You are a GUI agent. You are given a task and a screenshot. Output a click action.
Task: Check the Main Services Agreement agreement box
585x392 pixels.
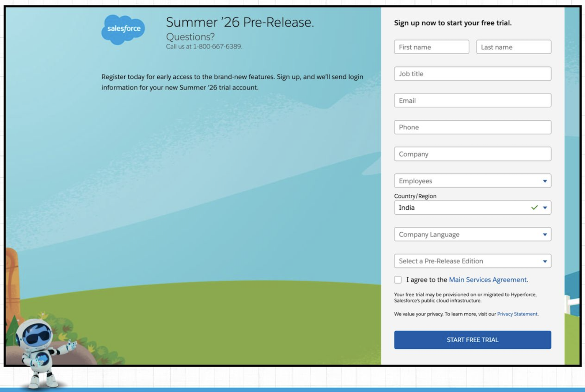click(x=398, y=279)
